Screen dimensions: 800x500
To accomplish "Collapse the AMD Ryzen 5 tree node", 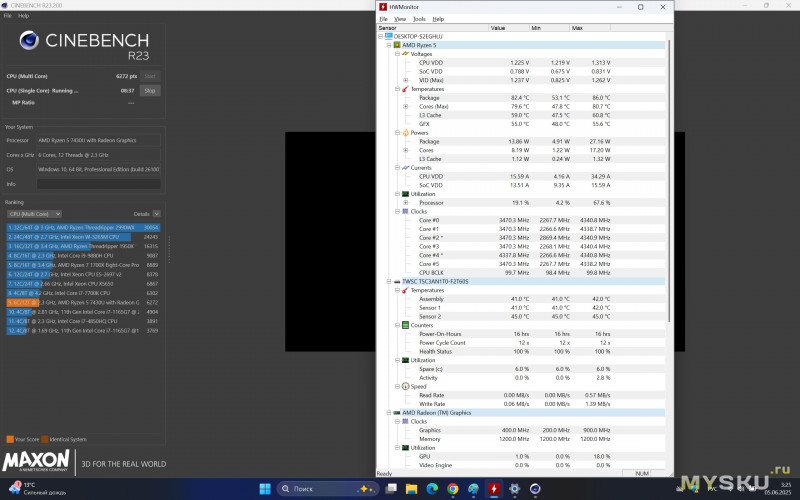I will point(389,45).
